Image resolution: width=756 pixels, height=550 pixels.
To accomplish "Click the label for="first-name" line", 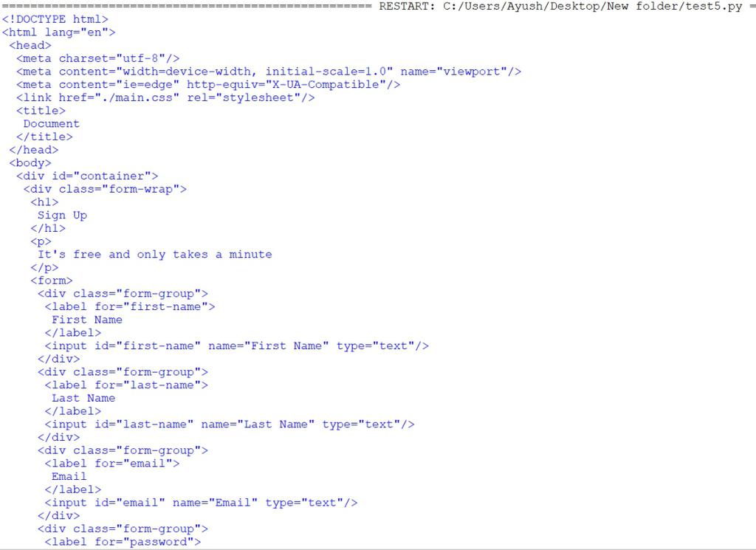I will pyautogui.click(x=130, y=306).
